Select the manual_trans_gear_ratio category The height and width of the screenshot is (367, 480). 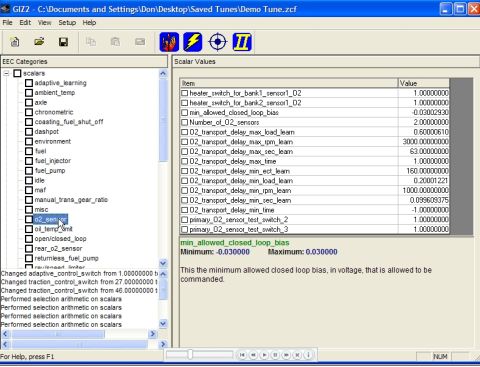pos(71,200)
